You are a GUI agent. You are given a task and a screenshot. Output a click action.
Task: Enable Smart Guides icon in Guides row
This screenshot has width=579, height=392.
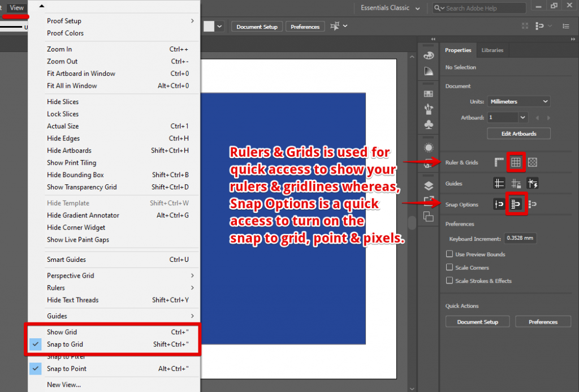pyautogui.click(x=532, y=183)
